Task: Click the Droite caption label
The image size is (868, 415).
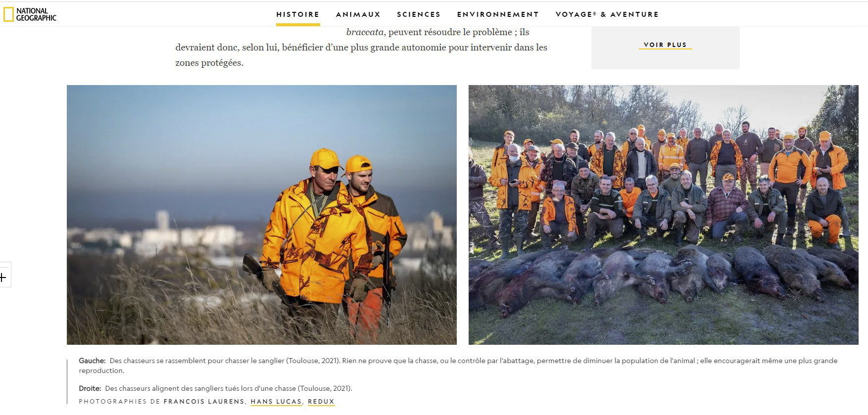Action: tap(90, 389)
